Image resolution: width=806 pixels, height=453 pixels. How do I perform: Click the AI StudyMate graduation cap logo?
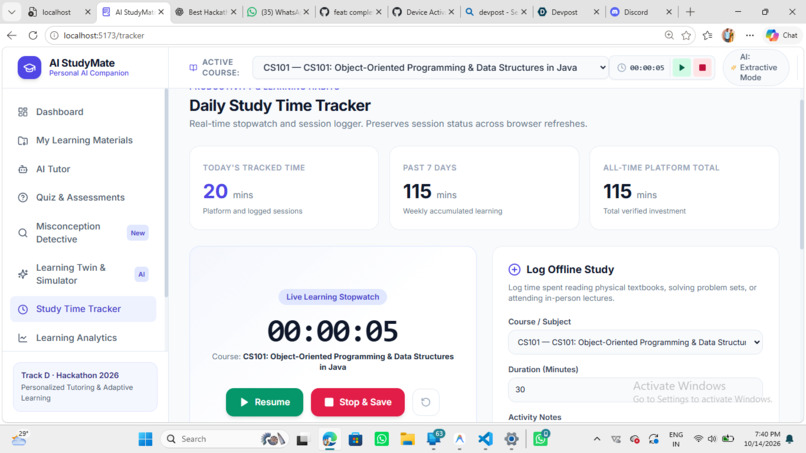[x=29, y=68]
